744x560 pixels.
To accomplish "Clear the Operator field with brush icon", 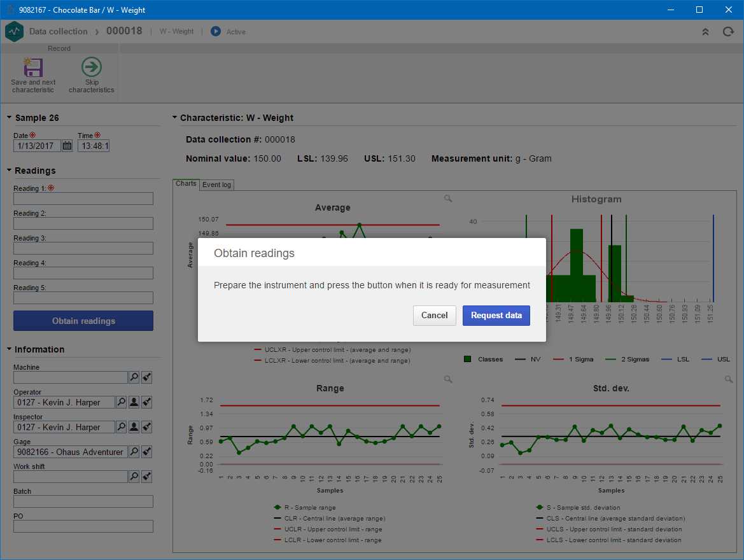I will [147, 402].
